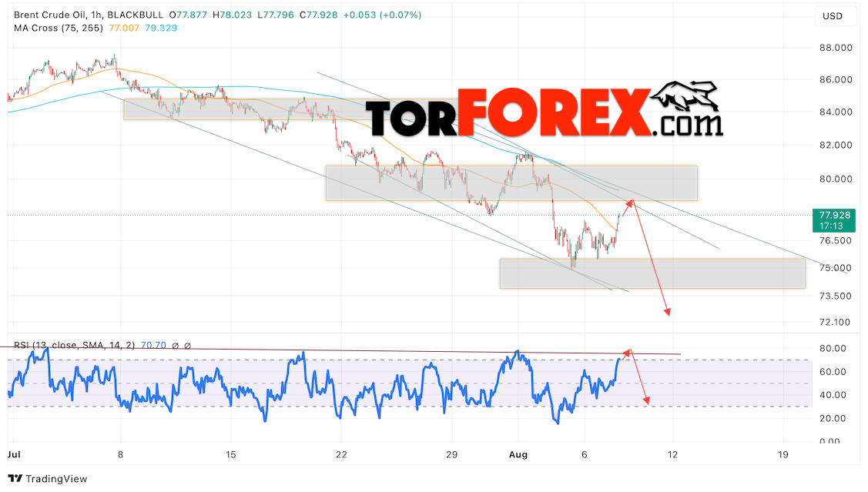The width and height of the screenshot is (868, 492).
Task: Click the RSI value 70.70
Action: (153, 346)
